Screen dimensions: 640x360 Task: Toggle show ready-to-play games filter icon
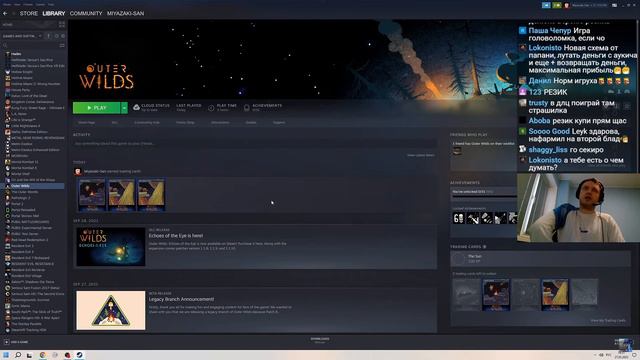[62, 36]
